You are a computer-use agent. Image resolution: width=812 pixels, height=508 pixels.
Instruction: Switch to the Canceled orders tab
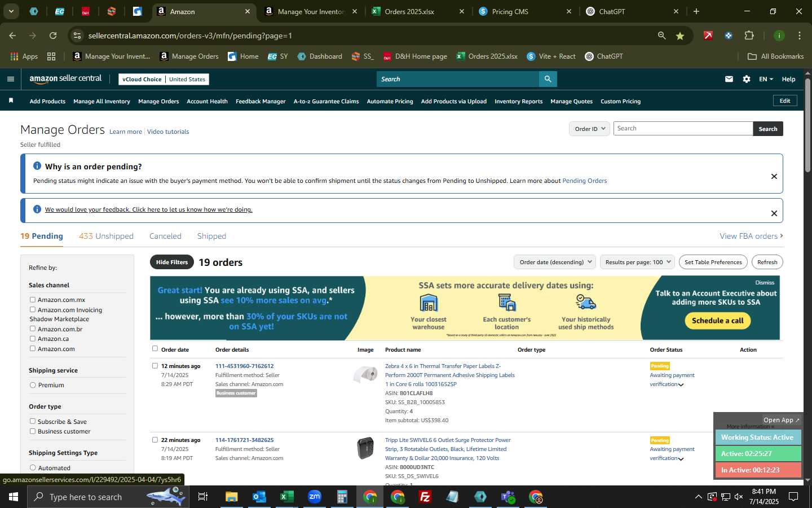[165, 236]
